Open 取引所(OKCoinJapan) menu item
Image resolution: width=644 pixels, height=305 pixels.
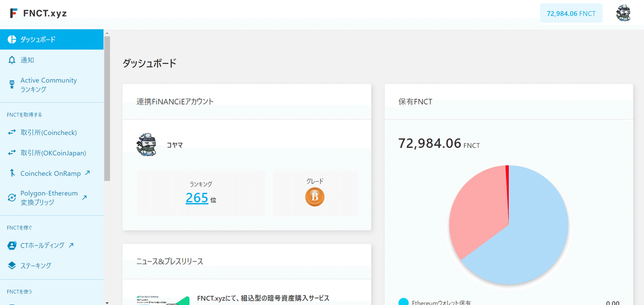click(52, 153)
